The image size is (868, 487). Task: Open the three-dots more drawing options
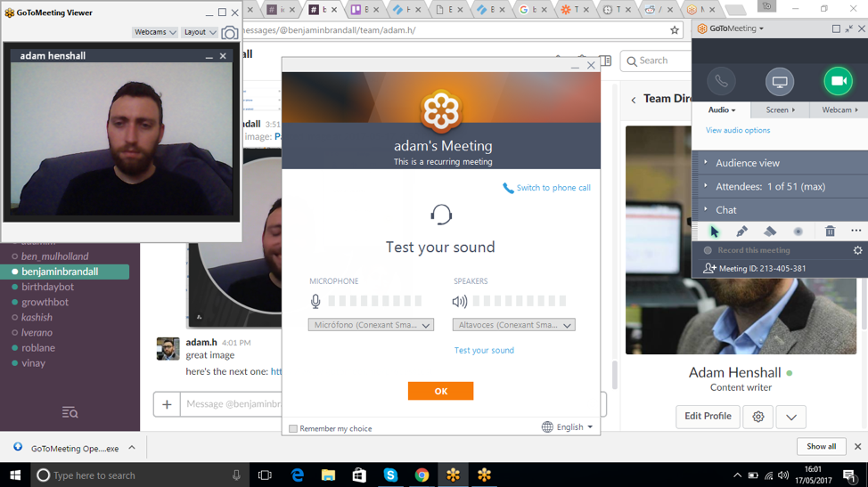click(x=856, y=231)
